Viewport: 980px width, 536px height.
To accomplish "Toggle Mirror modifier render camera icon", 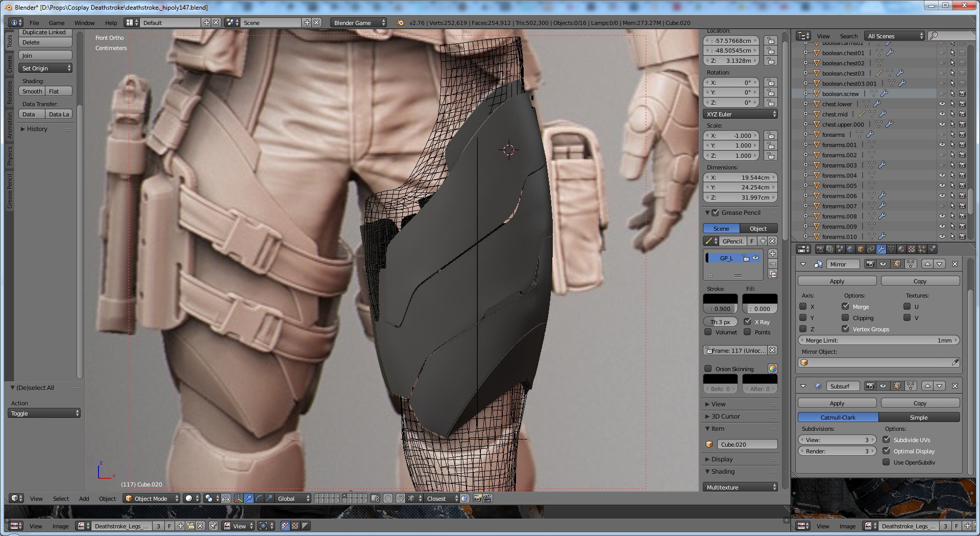I will pyautogui.click(x=870, y=264).
